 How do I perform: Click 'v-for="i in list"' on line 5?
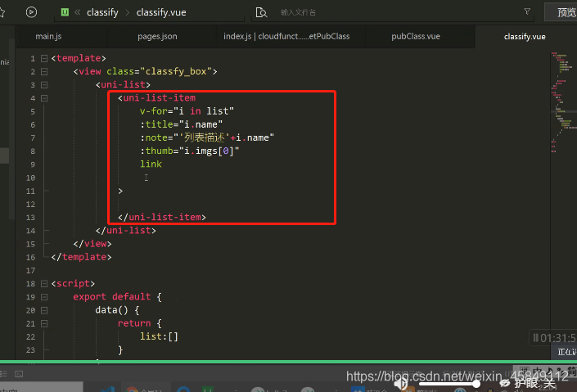pyautogui.click(x=187, y=111)
